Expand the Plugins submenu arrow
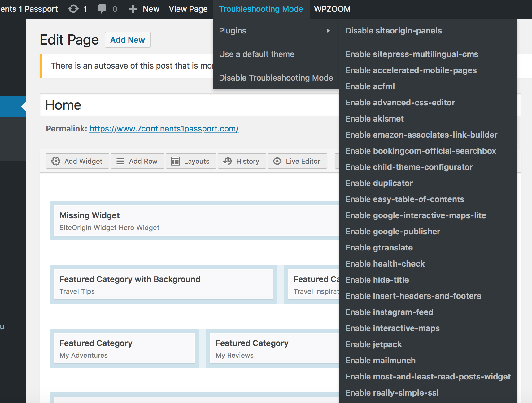This screenshot has height=403, width=532. (328, 31)
